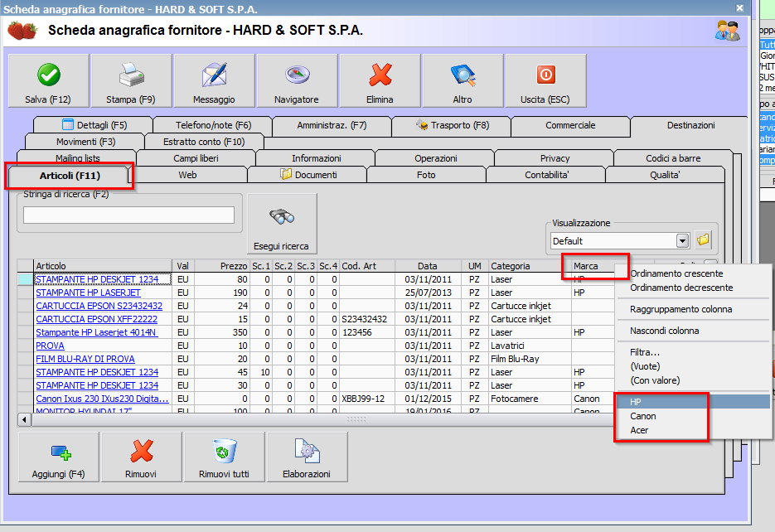This screenshot has width=775, height=532.
Task: Click the Stringa di ricerca (F2) field
Action: point(128,215)
